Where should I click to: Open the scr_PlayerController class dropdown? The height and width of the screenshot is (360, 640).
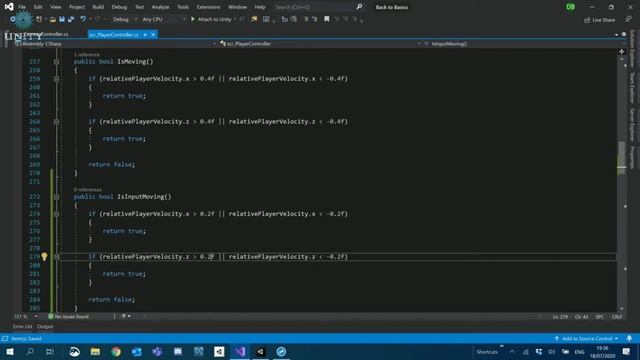pos(320,44)
